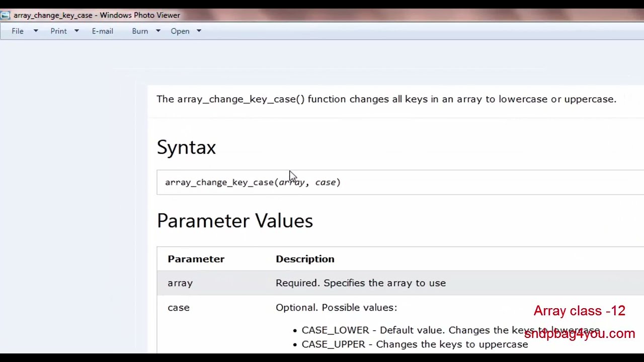
Task: Click 'Optional. Possible values:' text
Action: pyautogui.click(x=336, y=308)
